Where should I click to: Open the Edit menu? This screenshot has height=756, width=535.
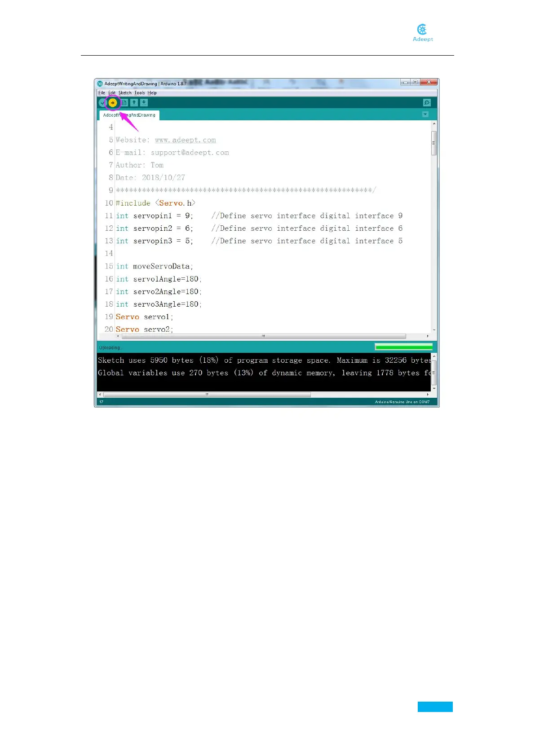[x=112, y=93]
